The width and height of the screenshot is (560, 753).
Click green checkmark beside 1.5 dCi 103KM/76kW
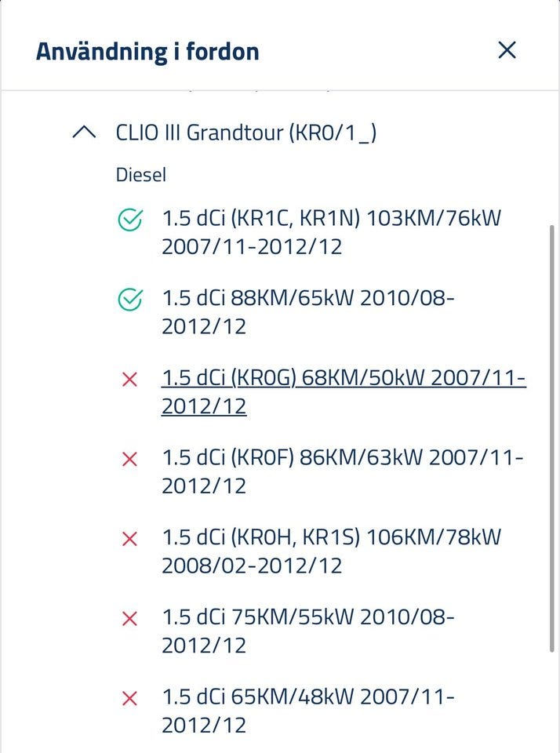click(x=130, y=222)
